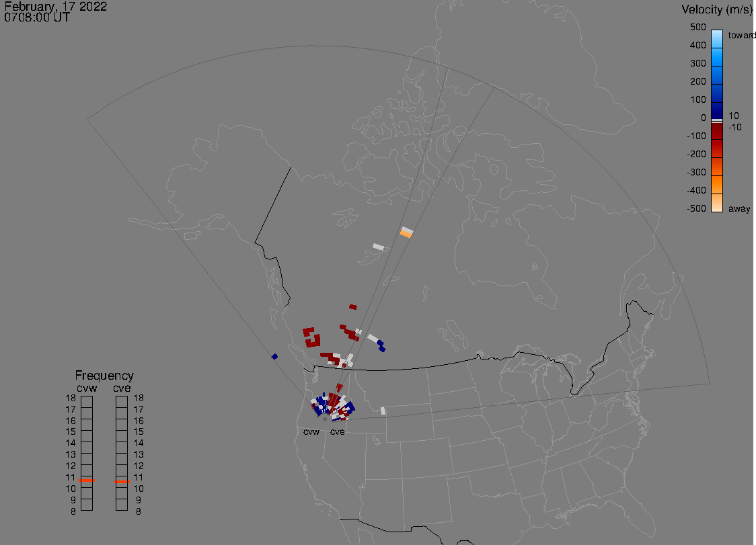Click the 'cvw' radar label on the map
The image size is (756, 545).
coord(311,432)
